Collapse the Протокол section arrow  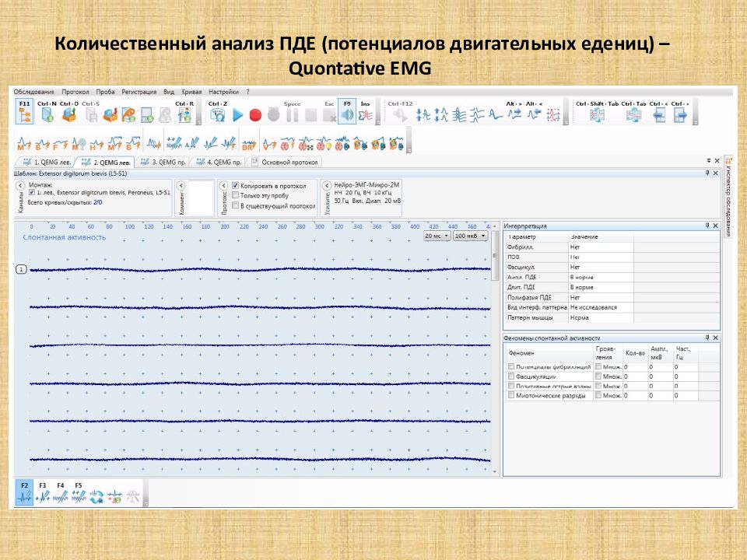223,185
